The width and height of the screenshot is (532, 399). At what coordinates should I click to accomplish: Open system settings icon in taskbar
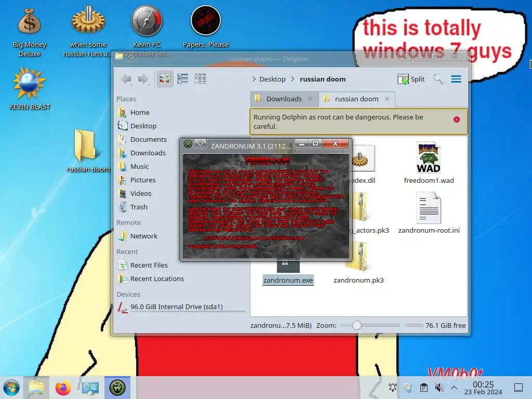point(90,388)
